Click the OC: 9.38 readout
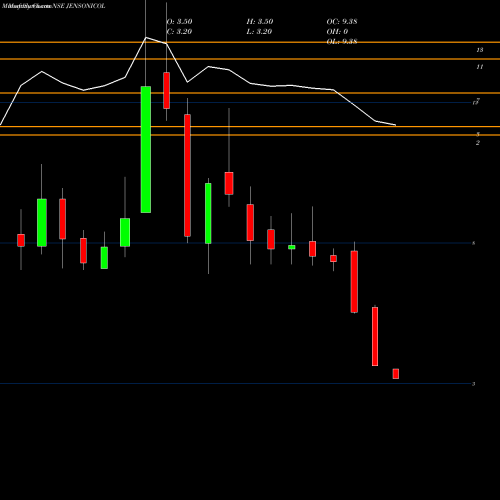This screenshot has width=500, height=500. tap(342, 22)
